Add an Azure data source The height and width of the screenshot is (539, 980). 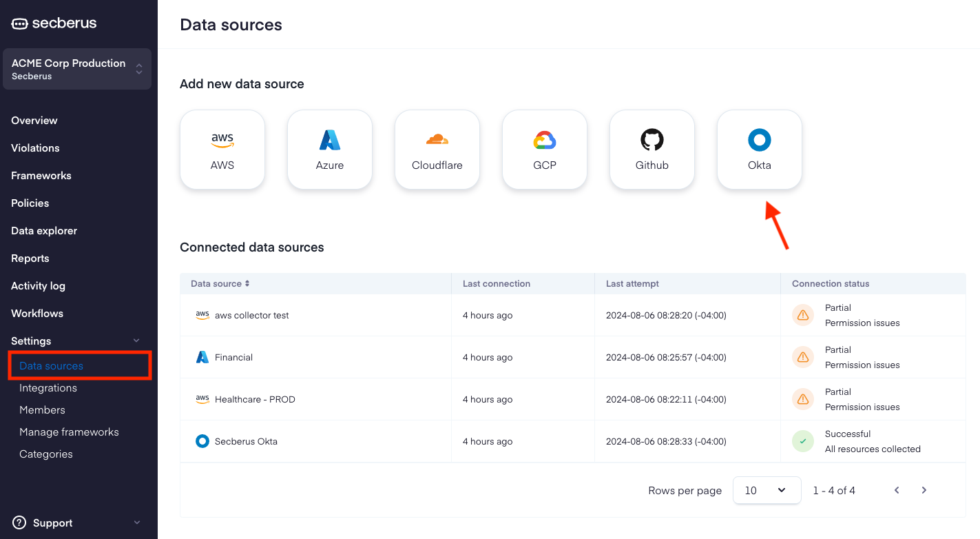330,150
